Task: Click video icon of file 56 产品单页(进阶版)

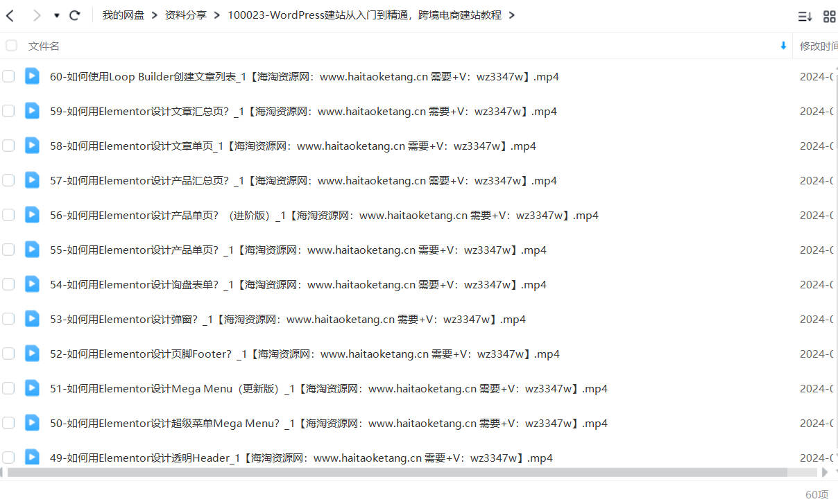Action: (32, 214)
